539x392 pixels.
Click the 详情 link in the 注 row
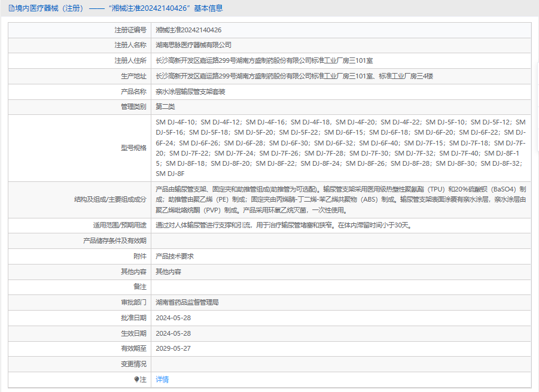pyautogui.click(x=162, y=379)
